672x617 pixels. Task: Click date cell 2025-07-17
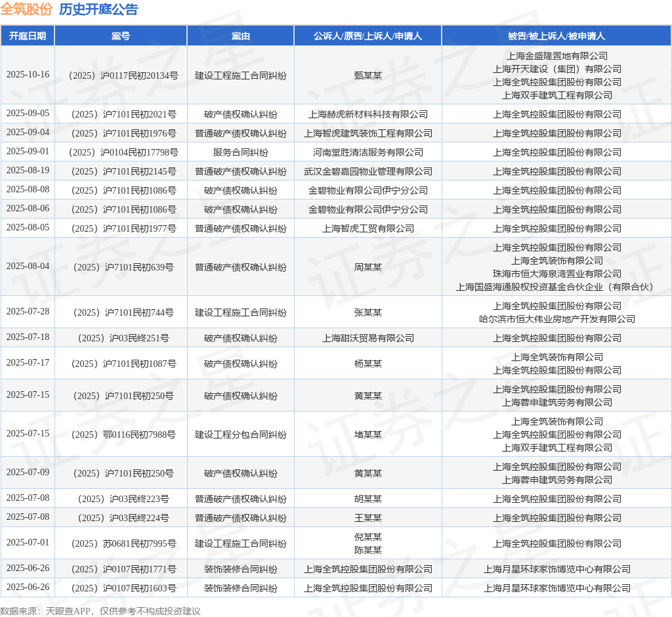28,363
